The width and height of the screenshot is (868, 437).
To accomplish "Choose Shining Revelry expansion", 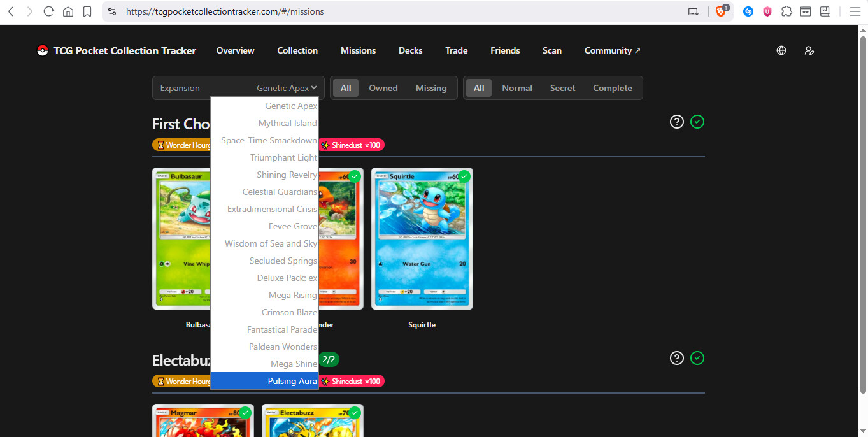I will pos(265,175).
